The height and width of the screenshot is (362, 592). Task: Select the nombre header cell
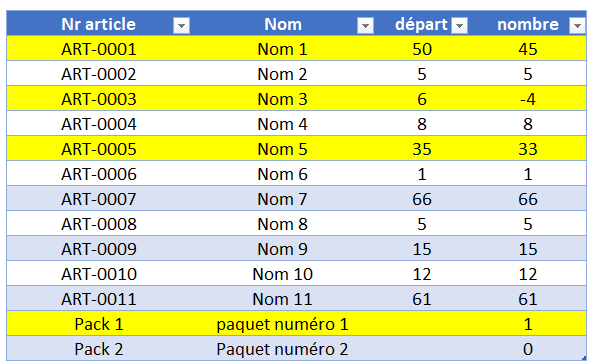tap(528, 24)
